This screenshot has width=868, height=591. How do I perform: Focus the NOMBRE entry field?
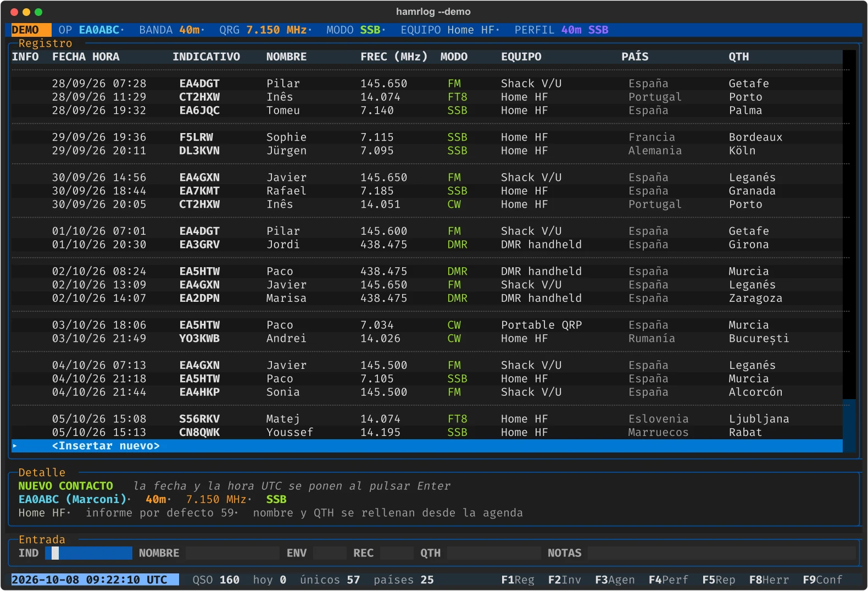(232, 553)
